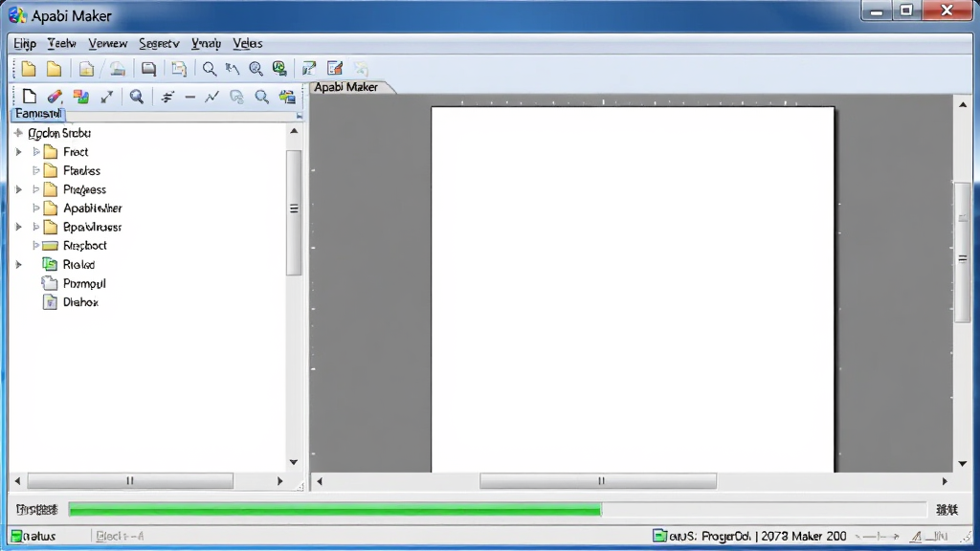Click the green globe icon in the top toolbar
The width and height of the screenshot is (980, 551).
279,69
